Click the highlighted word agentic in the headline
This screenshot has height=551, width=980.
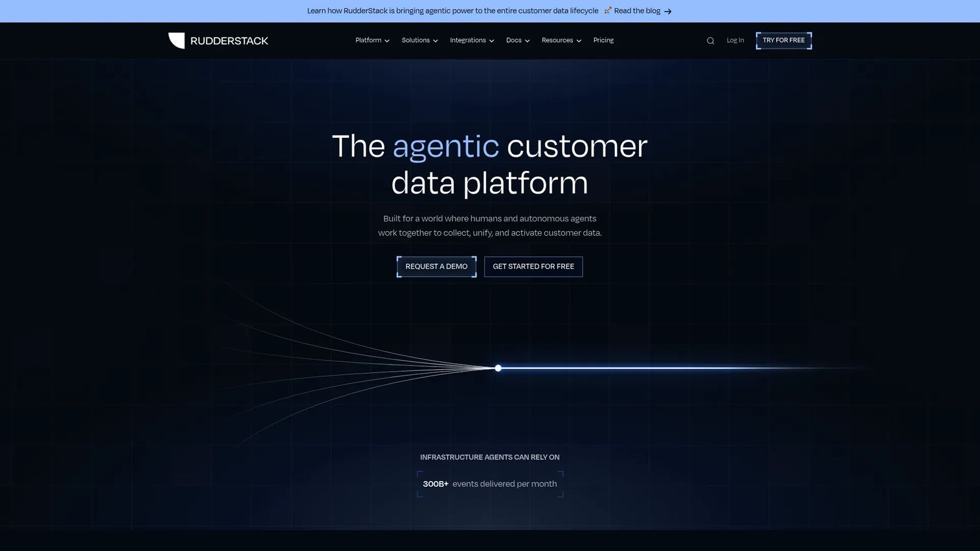[446, 146]
